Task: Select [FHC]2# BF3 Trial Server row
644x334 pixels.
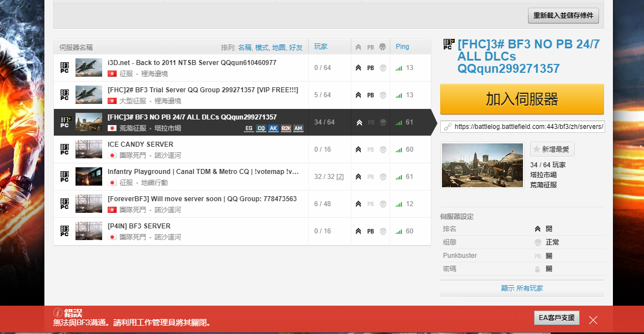Action: coord(242,95)
